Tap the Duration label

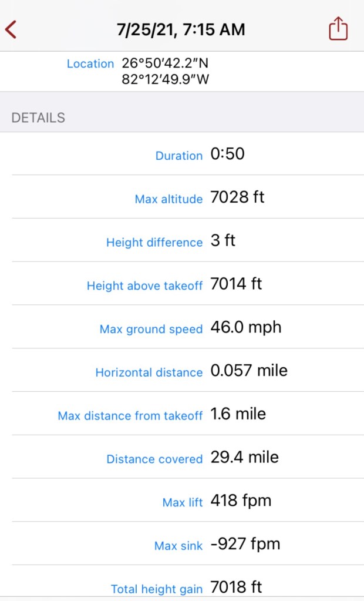[x=178, y=156]
